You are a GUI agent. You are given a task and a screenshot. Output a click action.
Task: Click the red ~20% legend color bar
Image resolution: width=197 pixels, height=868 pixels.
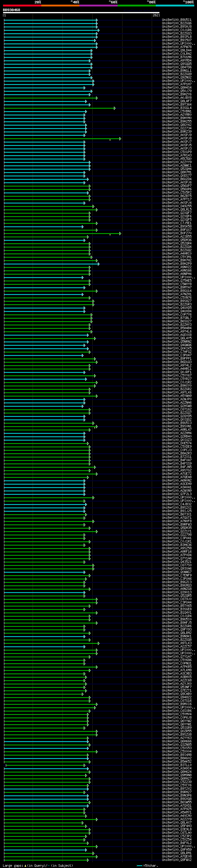tap(22, 6)
